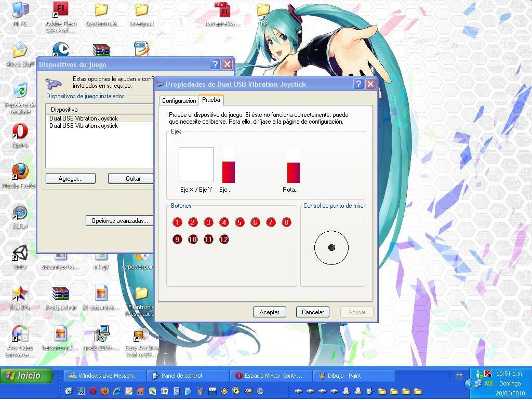
Task: Click button indicator 1 in Botones
Action: (x=177, y=222)
